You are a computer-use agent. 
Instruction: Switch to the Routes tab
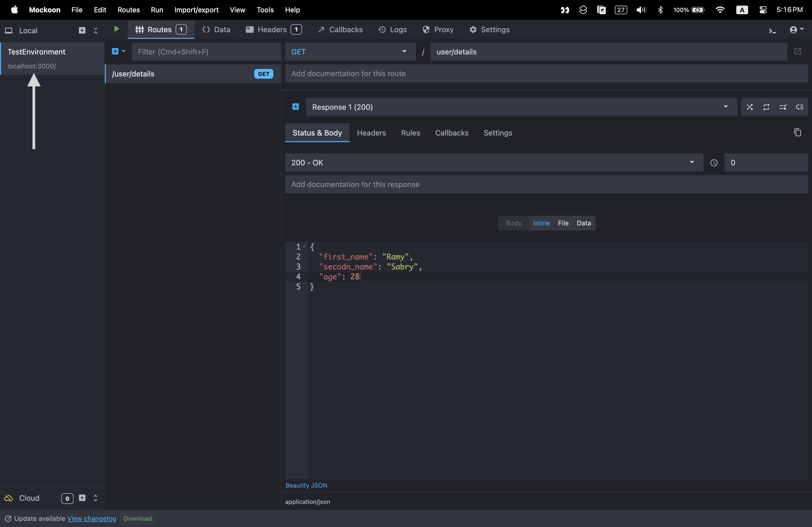click(161, 30)
